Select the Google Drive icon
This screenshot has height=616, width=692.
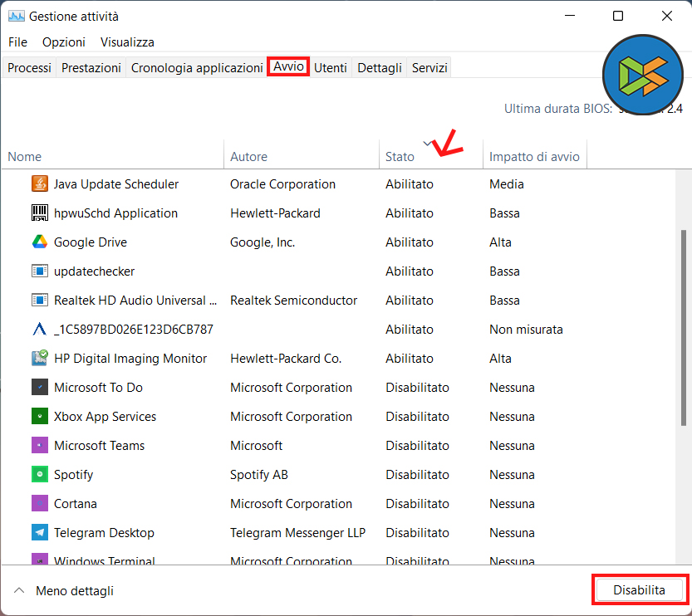40,242
